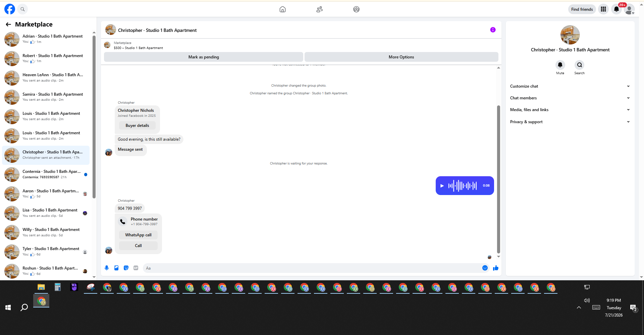Open the Friends icon in top navigation

coord(319,9)
